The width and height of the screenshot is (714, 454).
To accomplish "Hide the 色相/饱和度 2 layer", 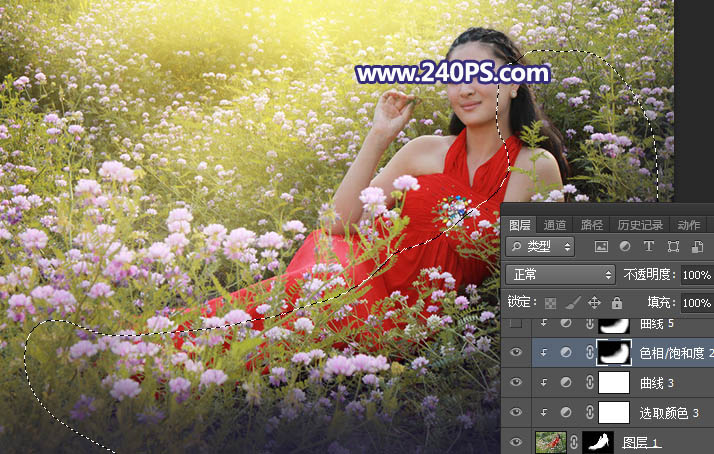I will coord(514,353).
